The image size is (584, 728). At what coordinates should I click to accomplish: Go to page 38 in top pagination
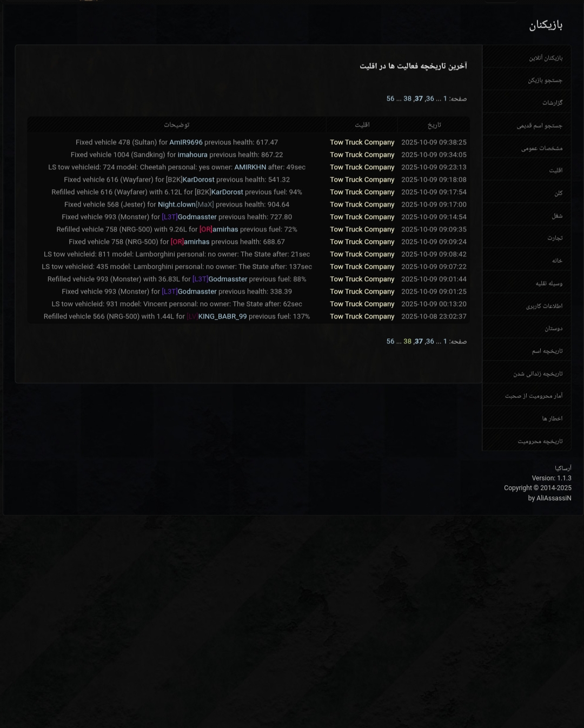[x=407, y=98]
